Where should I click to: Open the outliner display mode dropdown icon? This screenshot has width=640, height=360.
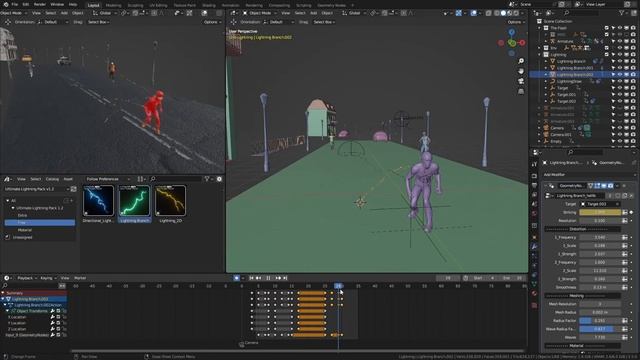point(549,13)
